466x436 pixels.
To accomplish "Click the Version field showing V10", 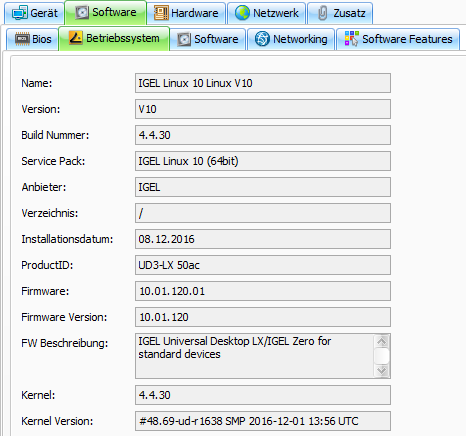I will [x=263, y=109].
